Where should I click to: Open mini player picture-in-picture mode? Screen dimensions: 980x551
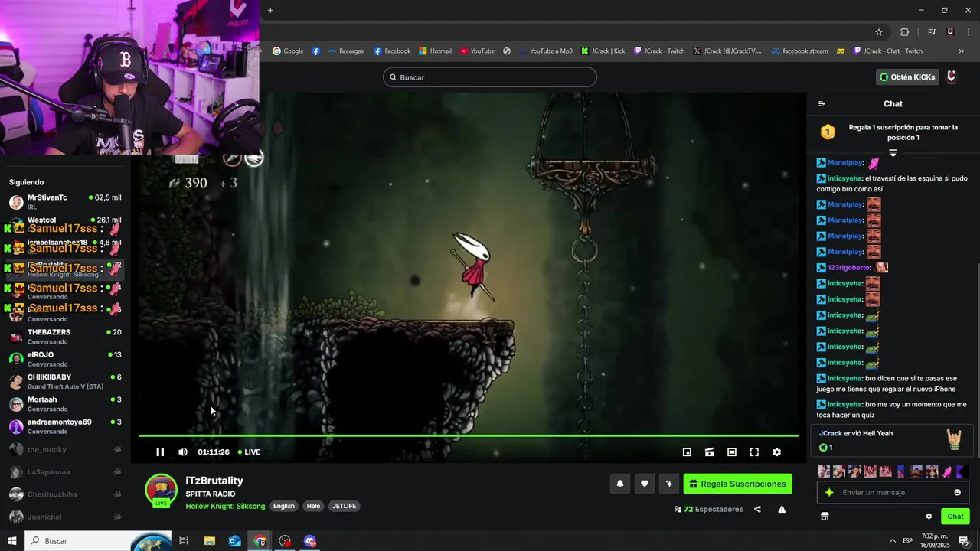[x=687, y=452]
